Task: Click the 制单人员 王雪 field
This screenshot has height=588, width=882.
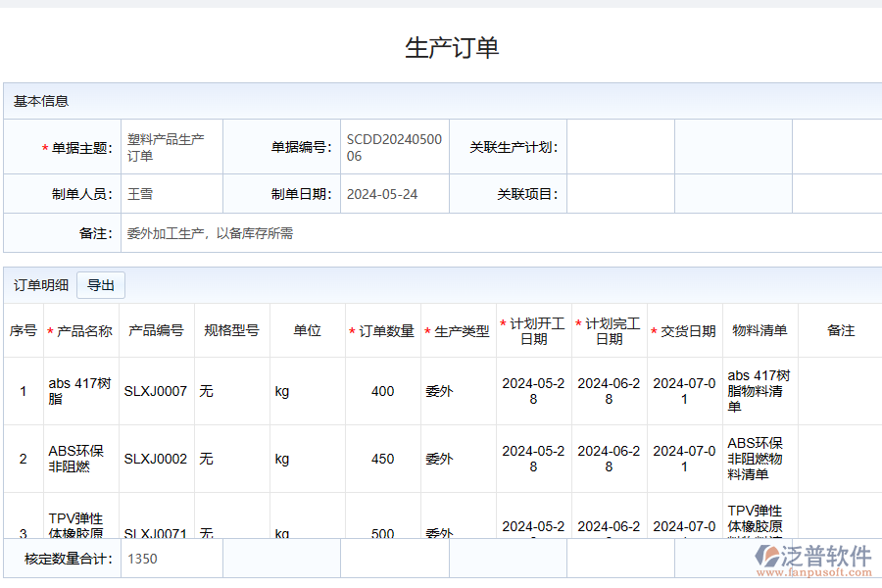Action: click(x=170, y=194)
